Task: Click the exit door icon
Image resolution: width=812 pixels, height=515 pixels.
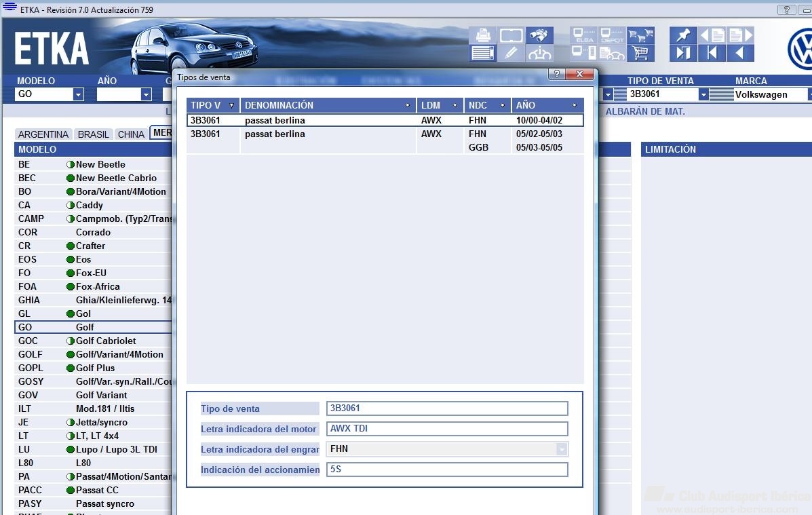Action: [683, 54]
